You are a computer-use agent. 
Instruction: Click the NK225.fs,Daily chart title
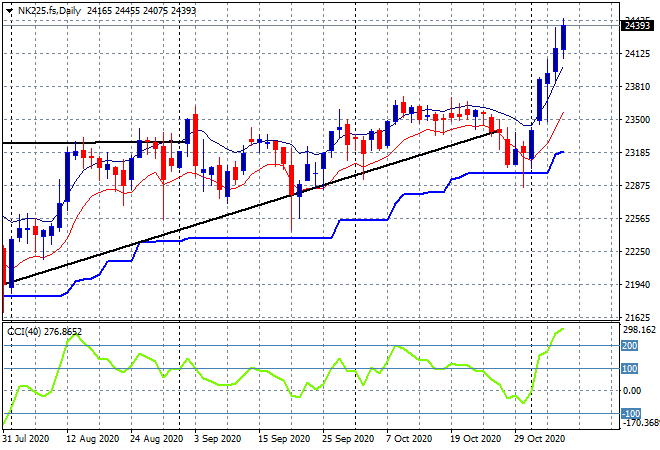[x=49, y=11]
